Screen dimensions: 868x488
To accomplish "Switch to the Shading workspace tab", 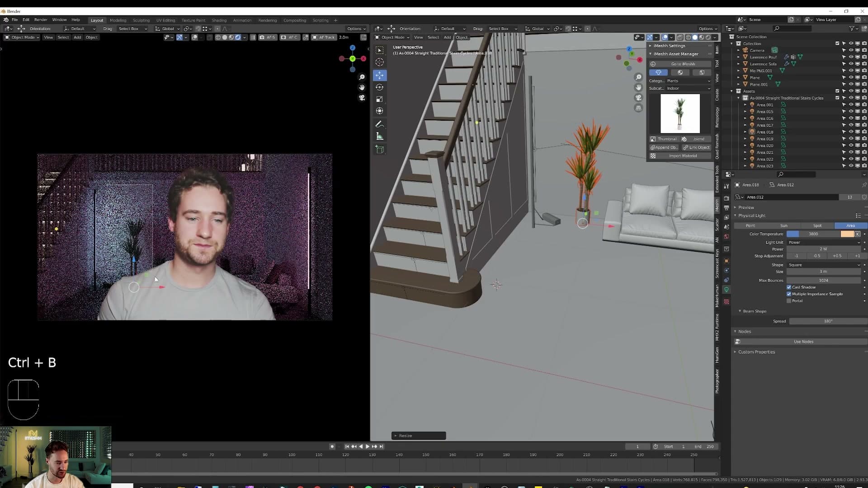I will 219,20.
